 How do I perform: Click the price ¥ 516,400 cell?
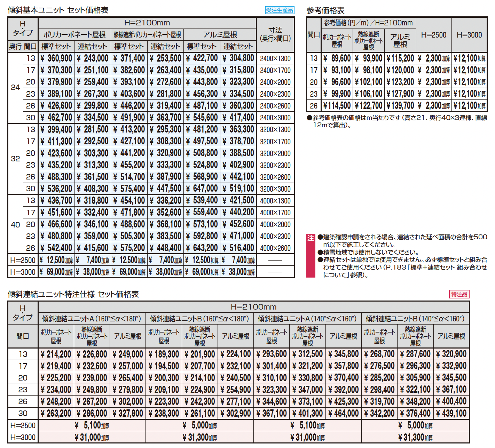click(x=238, y=248)
